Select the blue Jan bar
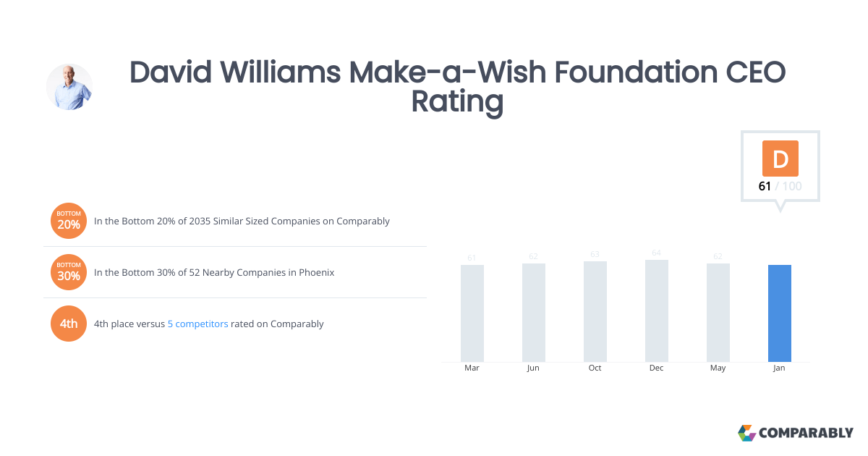Viewport: 868px width, 456px height. [x=780, y=313]
